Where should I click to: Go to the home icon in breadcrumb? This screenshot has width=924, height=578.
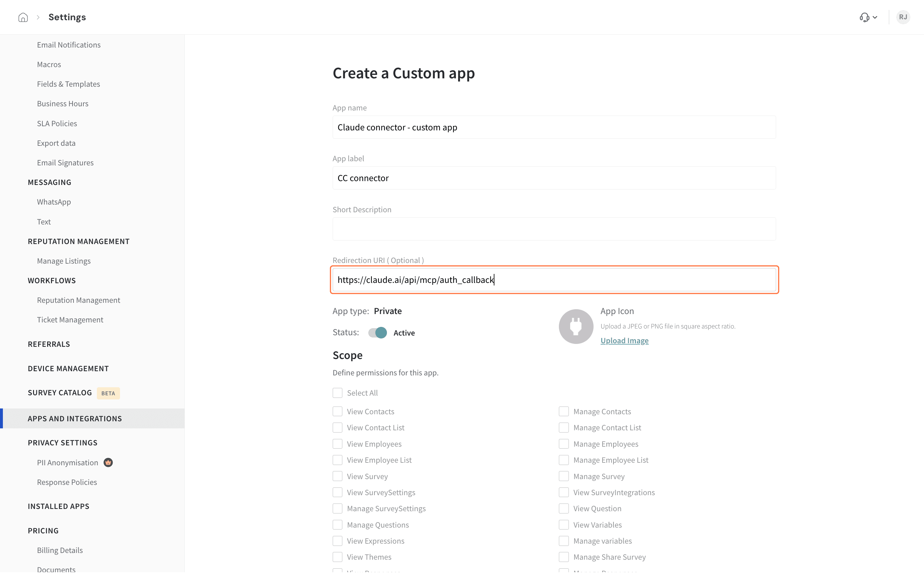(x=23, y=17)
